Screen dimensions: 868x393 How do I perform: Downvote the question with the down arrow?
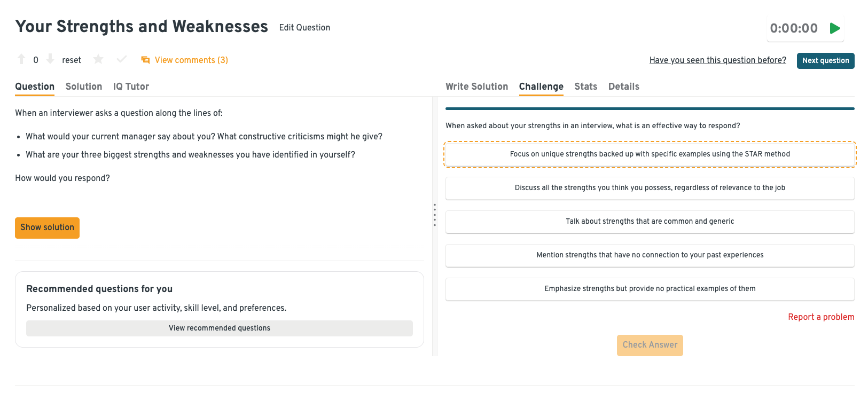pos(50,59)
